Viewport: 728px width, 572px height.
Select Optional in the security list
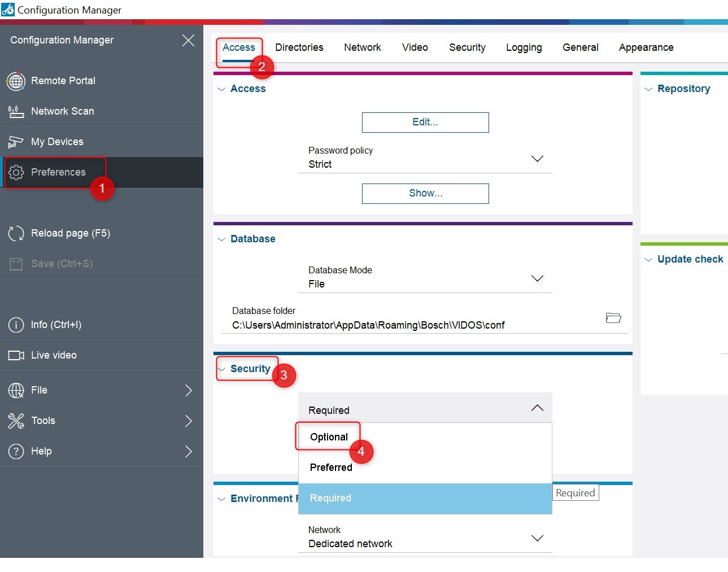pyautogui.click(x=329, y=437)
